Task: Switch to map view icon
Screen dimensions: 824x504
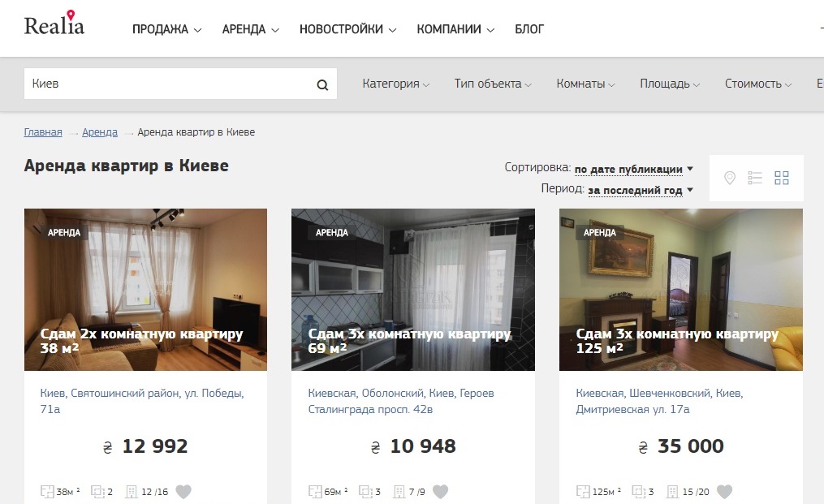Action: coord(730,178)
